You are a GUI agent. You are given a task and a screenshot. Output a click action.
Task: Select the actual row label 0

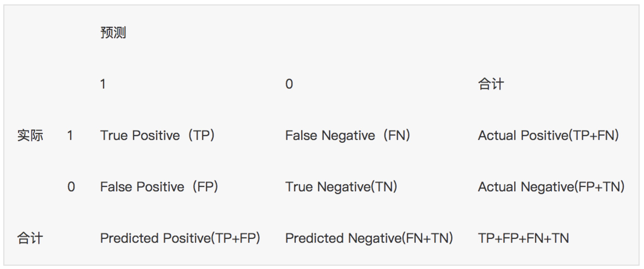click(71, 187)
